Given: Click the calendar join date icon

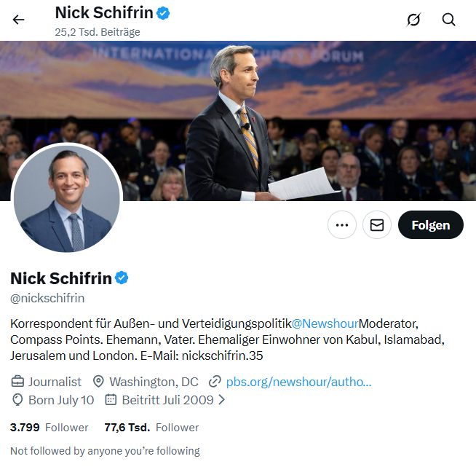Looking at the screenshot, I should [x=111, y=400].
